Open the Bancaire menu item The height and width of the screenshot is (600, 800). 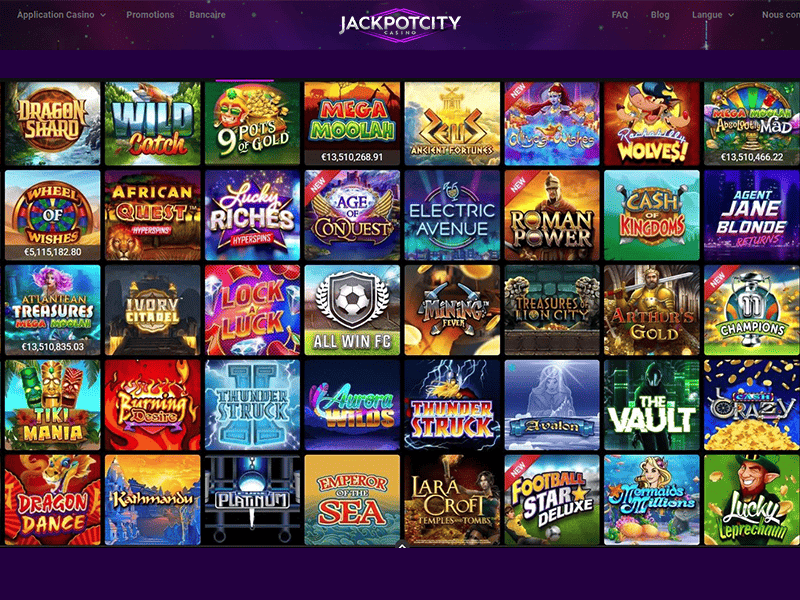pyautogui.click(x=207, y=15)
